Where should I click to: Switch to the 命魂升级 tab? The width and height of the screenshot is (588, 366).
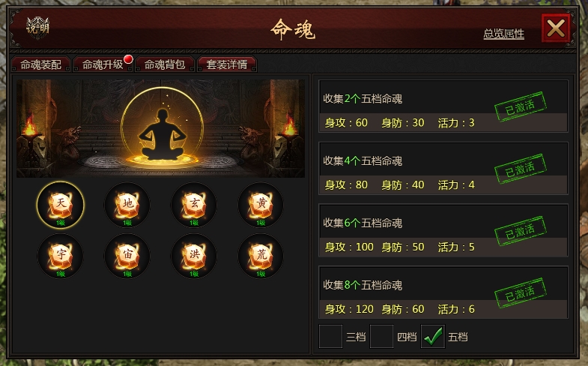pyautogui.click(x=103, y=64)
